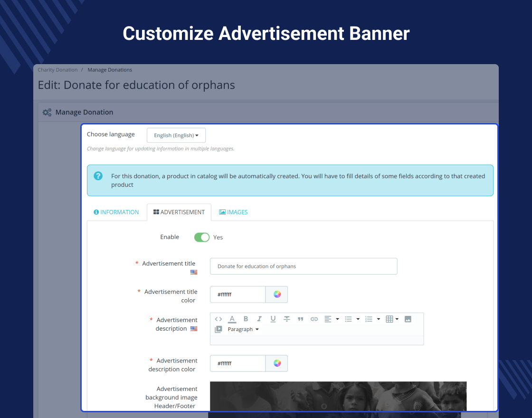Click the insert media icon
Viewport: 532px width, 418px height.
(x=218, y=329)
